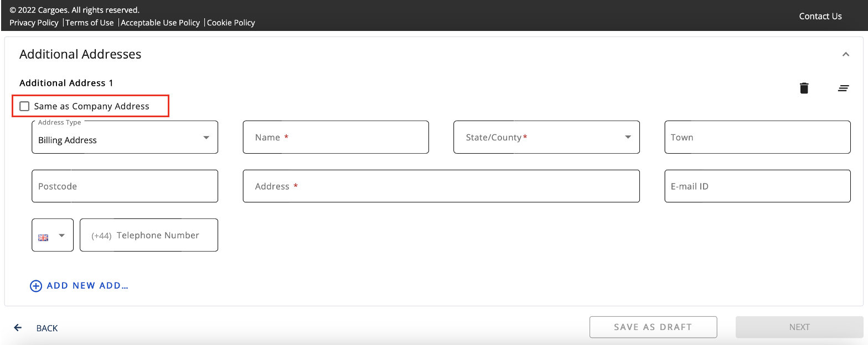
Task: Open the Cookie Policy link
Action: pyautogui.click(x=231, y=23)
